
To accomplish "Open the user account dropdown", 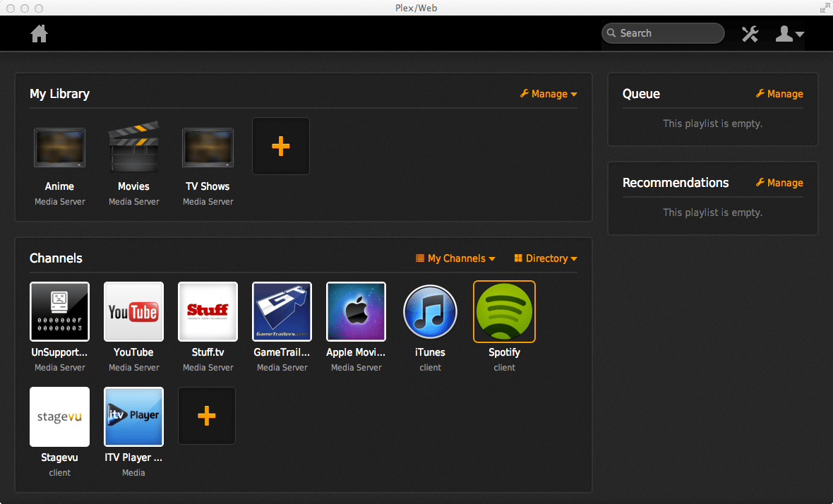I will [789, 33].
